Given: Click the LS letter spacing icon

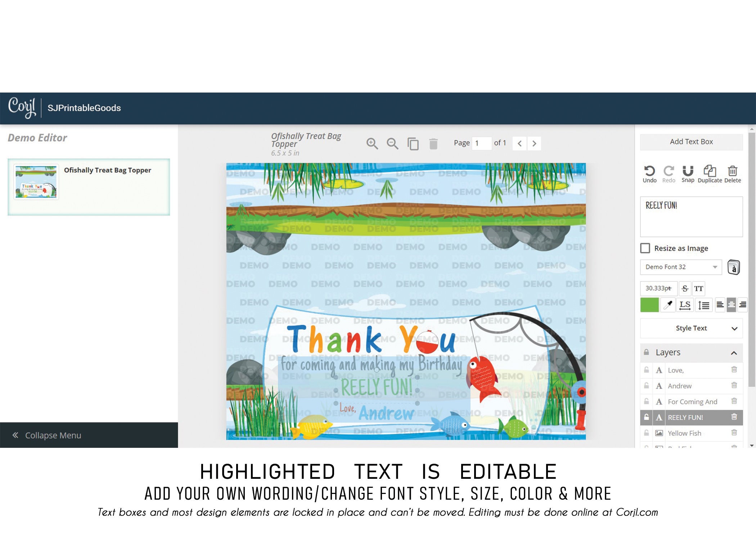Looking at the screenshot, I should 685,305.
